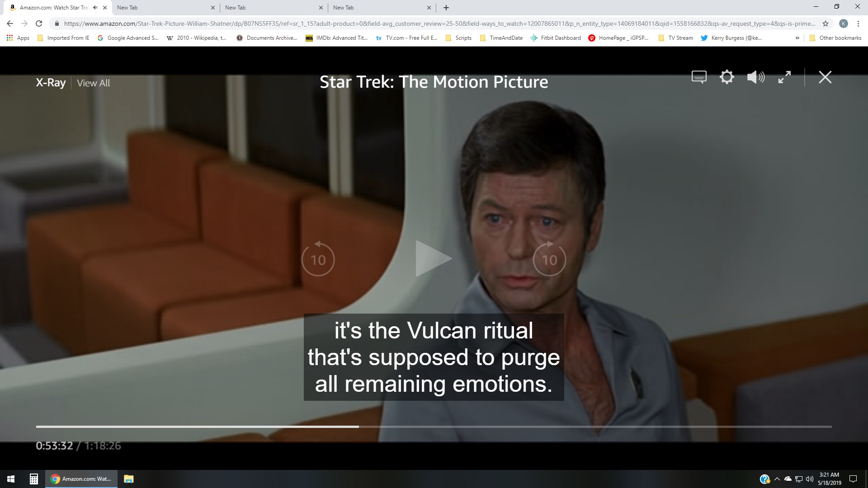Open the Other bookmarks folder
868x488 pixels.
coord(835,38)
